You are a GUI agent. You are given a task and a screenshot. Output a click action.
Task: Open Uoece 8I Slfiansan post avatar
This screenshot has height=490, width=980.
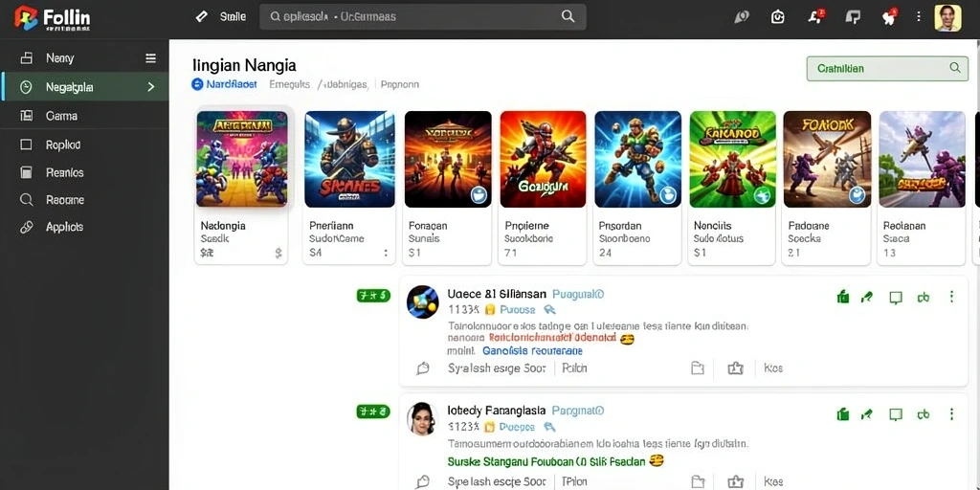point(422,301)
